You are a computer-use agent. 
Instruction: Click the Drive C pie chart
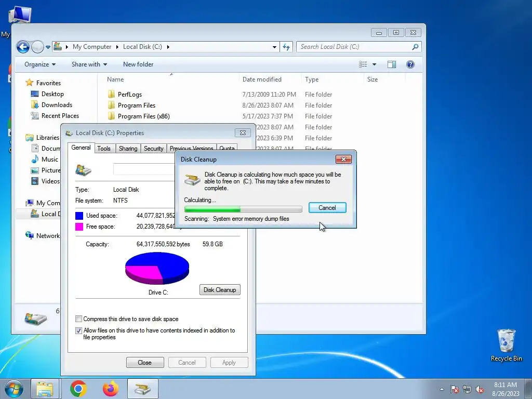click(157, 269)
